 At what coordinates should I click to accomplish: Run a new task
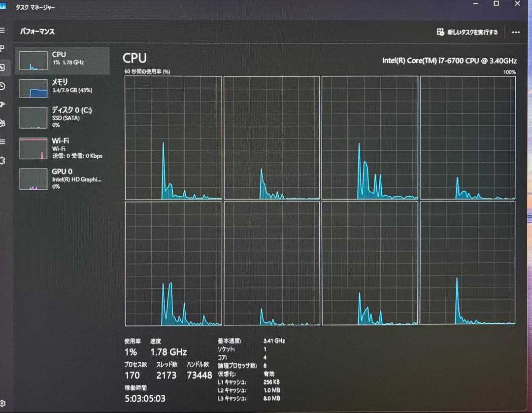(x=466, y=32)
